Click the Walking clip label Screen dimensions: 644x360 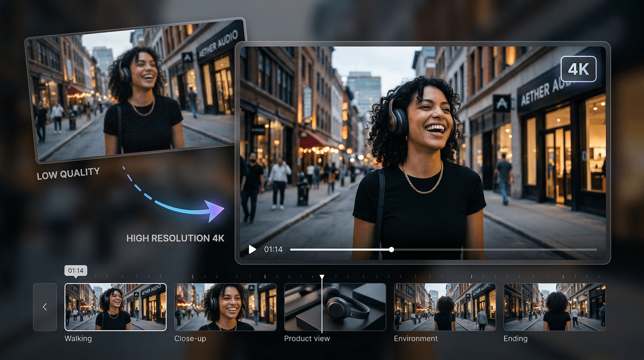[78, 338]
